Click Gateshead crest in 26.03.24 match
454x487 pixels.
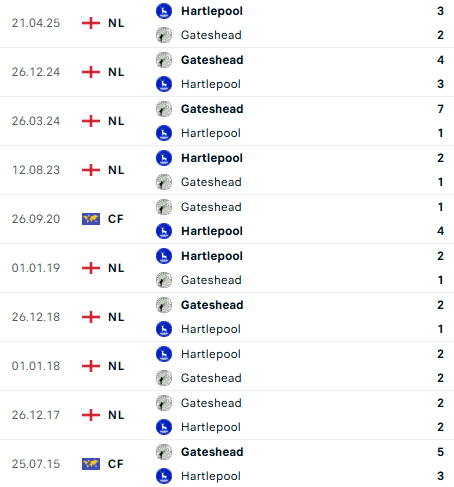pyautogui.click(x=164, y=109)
